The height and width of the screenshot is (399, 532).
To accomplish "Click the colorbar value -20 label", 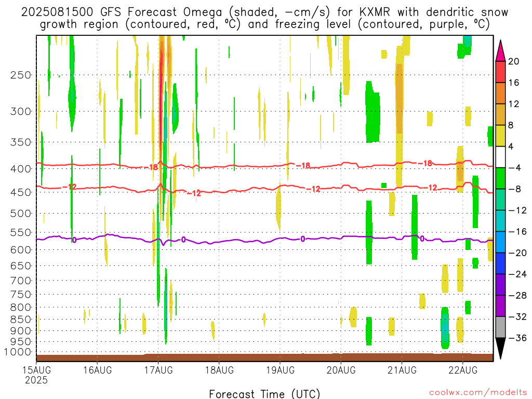I will (x=517, y=253).
